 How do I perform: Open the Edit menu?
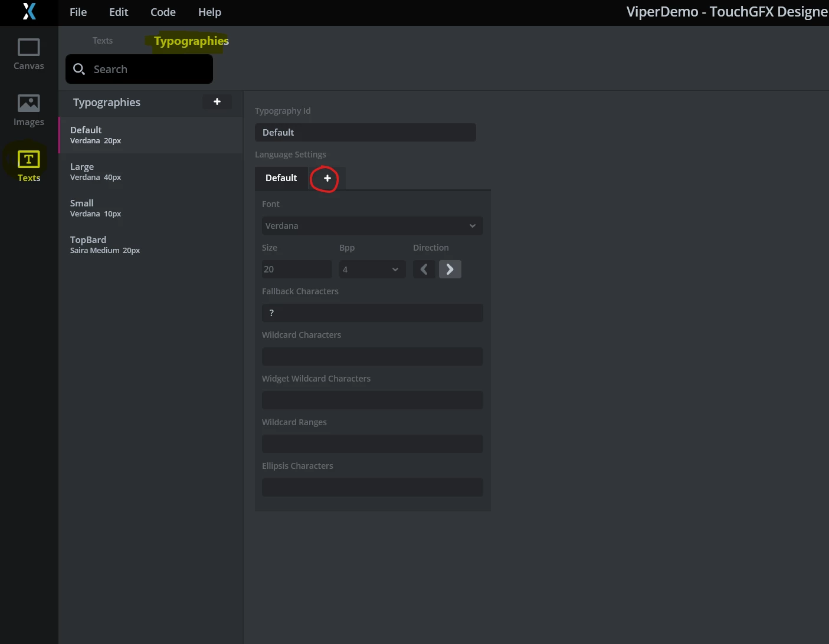coord(119,12)
